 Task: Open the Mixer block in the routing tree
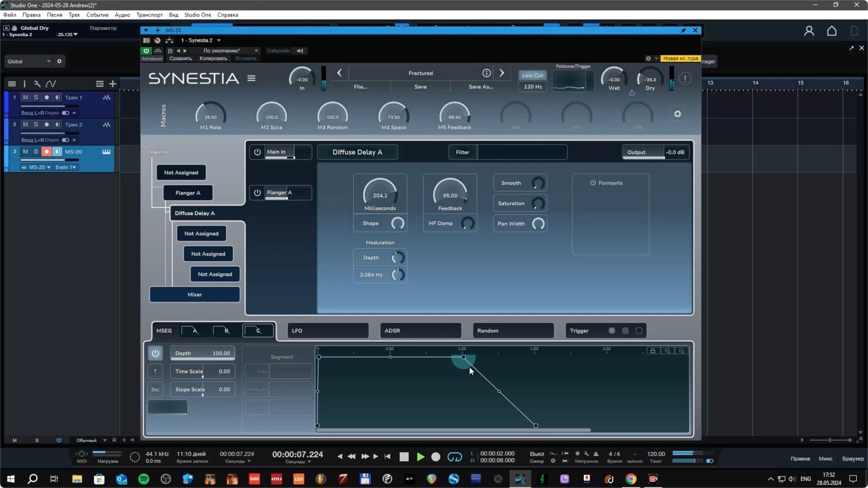pyautogui.click(x=195, y=294)
